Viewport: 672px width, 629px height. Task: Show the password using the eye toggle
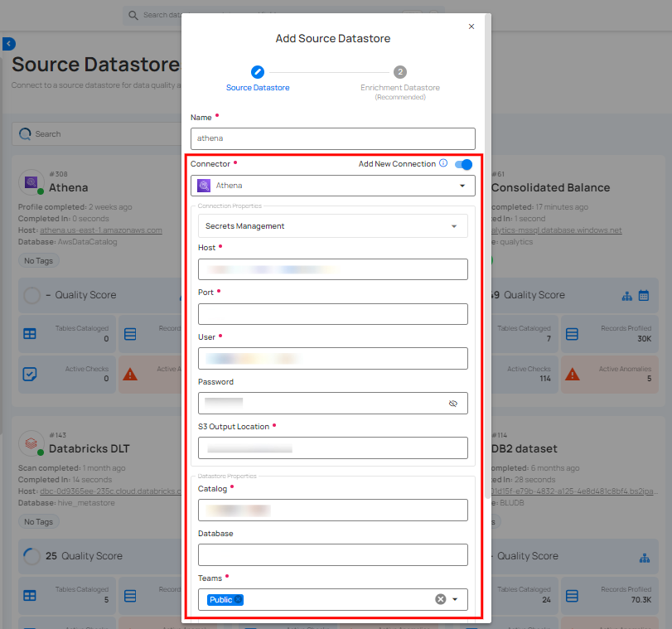453,403
